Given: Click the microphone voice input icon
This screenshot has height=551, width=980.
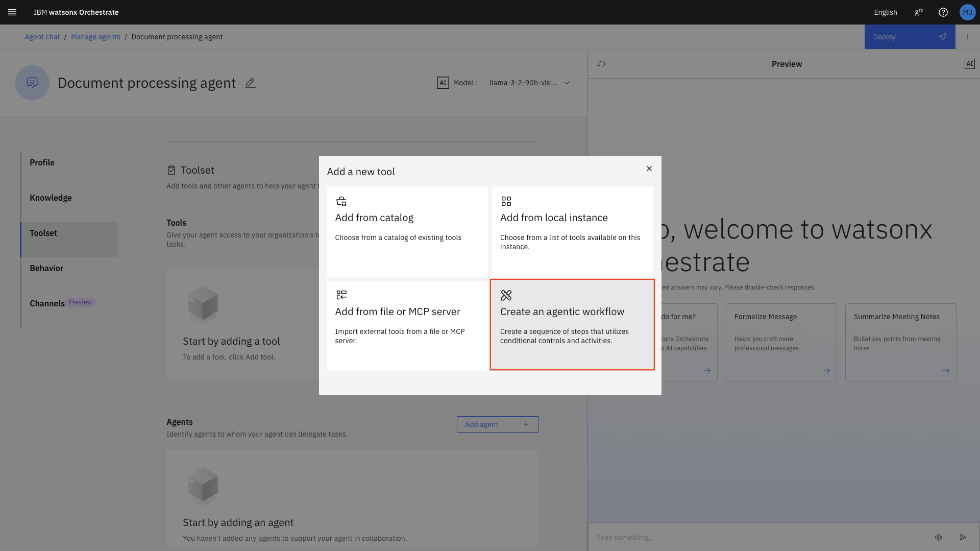Looking at the screenshot, I should tap(938, 537).
